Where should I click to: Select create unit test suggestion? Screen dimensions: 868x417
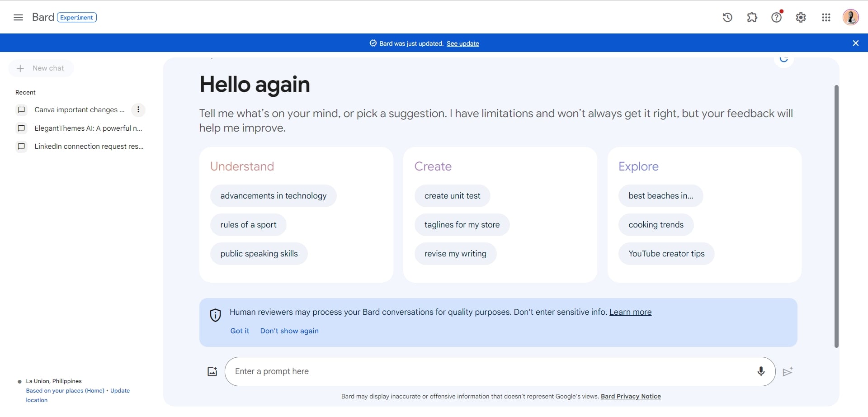pos(452,196)
